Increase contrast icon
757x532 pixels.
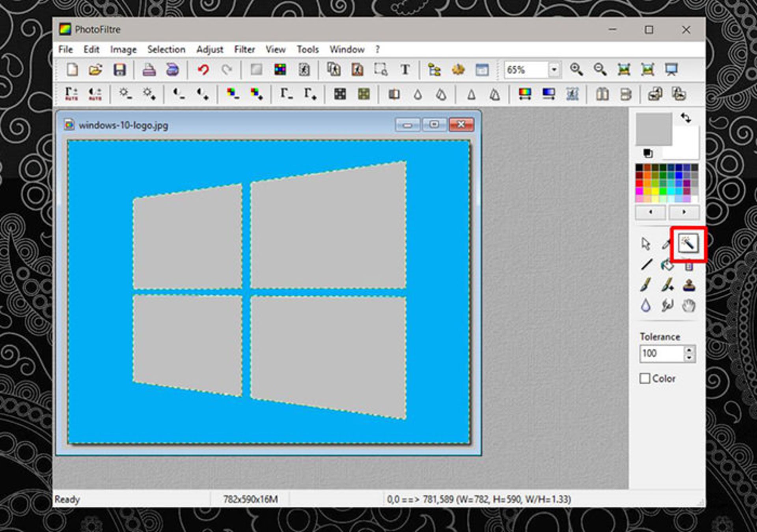(203, 94)
